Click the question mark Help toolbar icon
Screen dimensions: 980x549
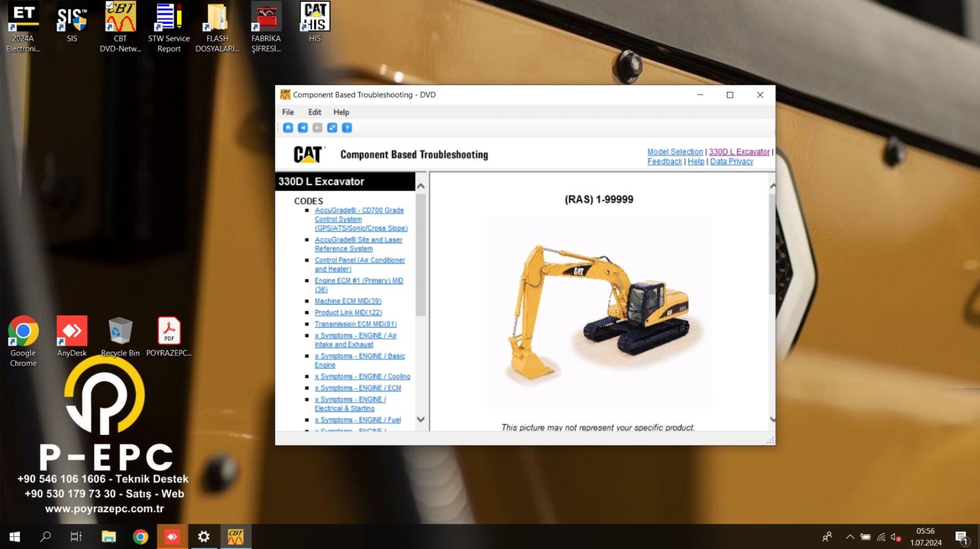[347, 127]
